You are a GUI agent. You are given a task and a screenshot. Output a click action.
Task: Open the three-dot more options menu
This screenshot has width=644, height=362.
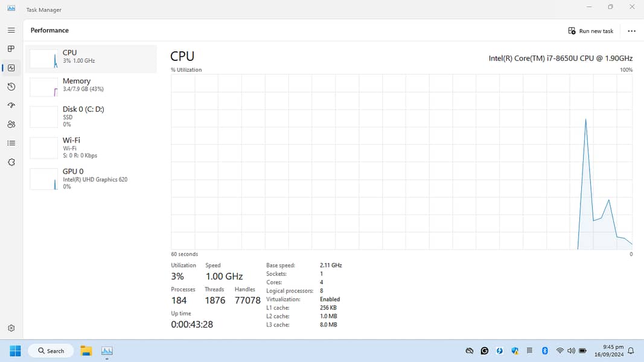(x=631, y=31)
